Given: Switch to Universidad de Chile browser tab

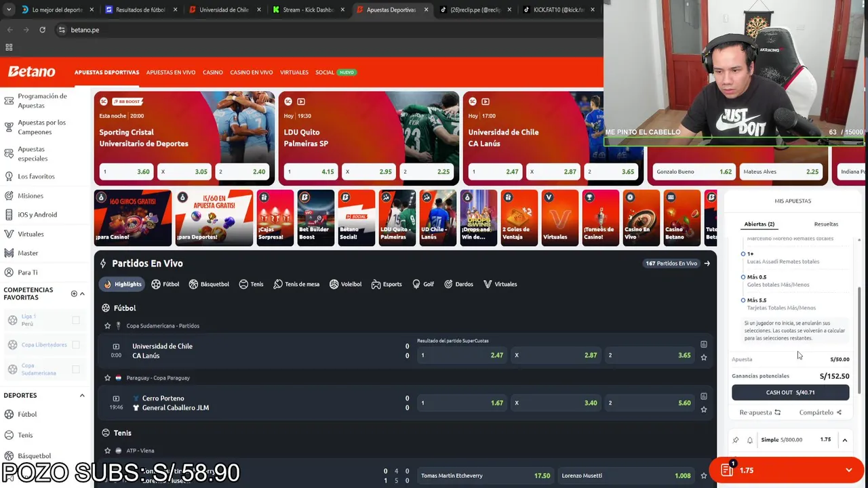Looking at the screenshot, I should tap(224, 9).
